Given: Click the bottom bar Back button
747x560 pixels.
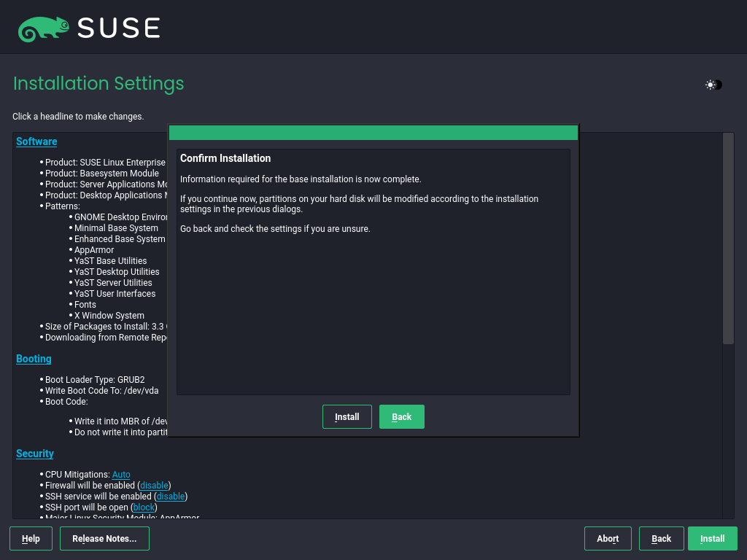Looking at the screenshot, I should tap(661, 539).
